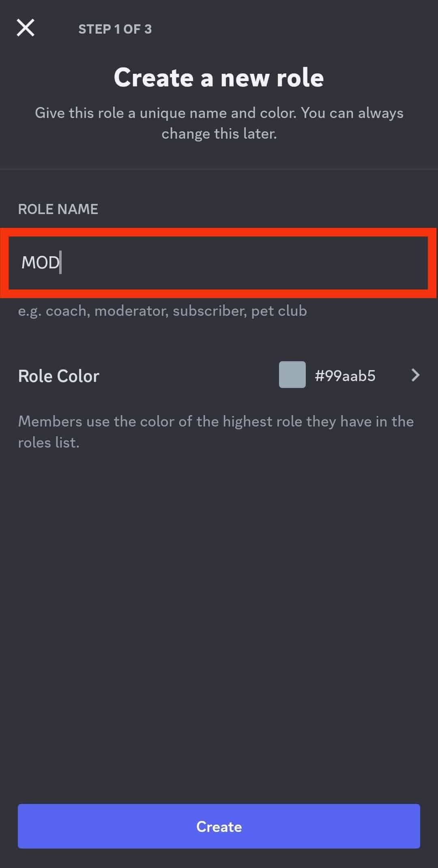Tap 'roles list.' at the helper text end
The width and height of the screenshot is (438, 868).
click(49, 443)
